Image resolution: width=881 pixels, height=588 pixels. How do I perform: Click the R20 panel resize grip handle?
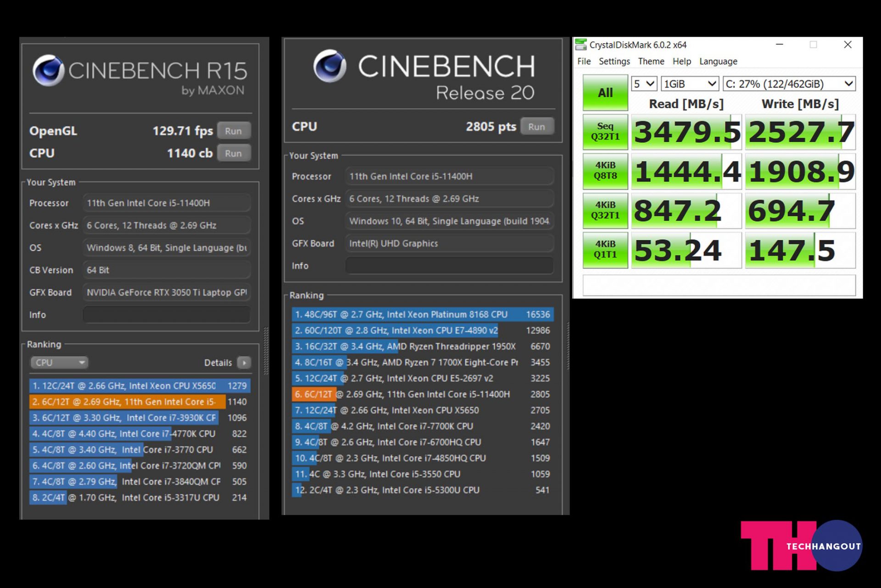568,346
